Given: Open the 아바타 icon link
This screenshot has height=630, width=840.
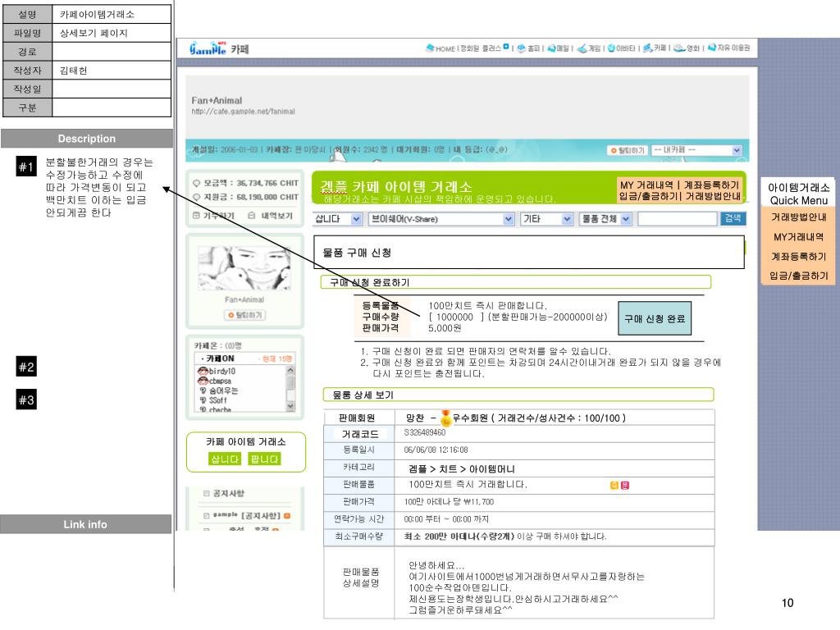Looking at the screenshot, I should coord(622,48).
